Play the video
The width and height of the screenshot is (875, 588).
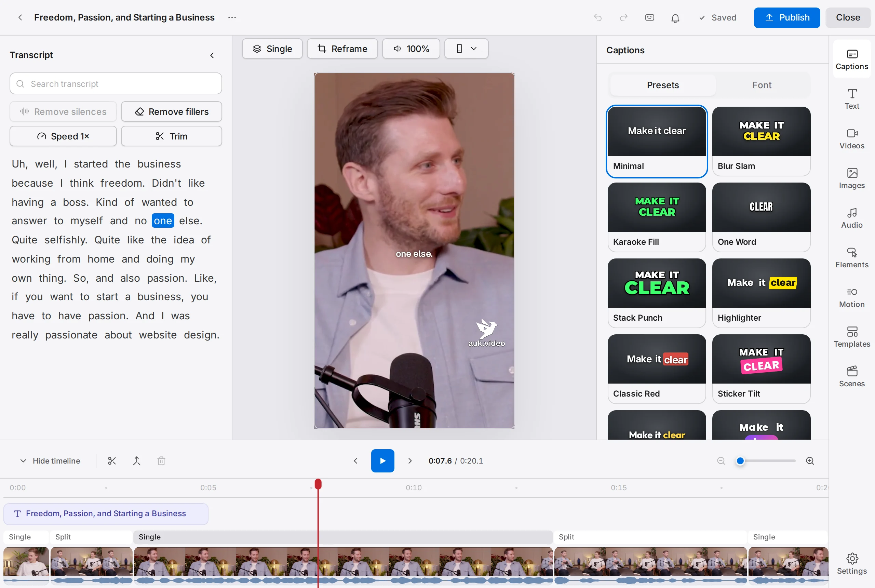pyautogui.click(x=382, y=461)
